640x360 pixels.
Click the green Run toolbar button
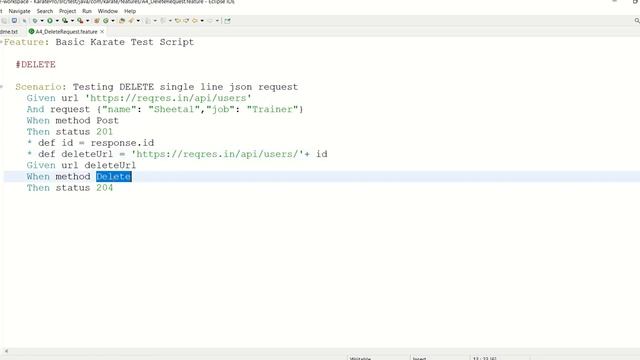click(50, 20)
